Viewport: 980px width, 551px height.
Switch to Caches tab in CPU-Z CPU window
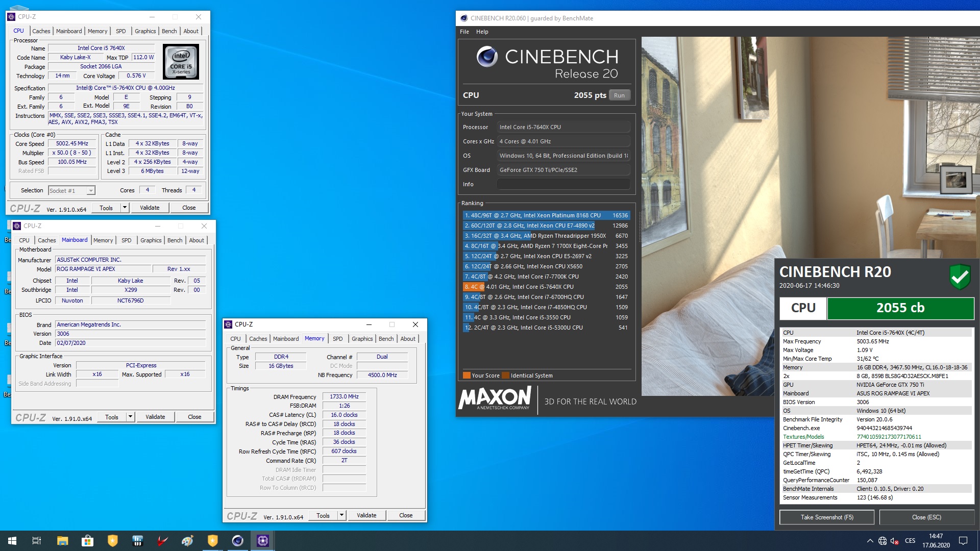tap(41, 31)
